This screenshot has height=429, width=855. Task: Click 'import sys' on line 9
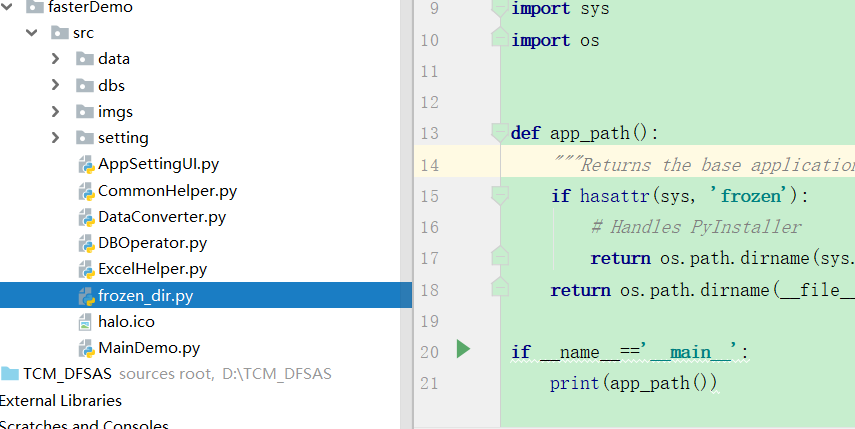[x=560, y=9]
